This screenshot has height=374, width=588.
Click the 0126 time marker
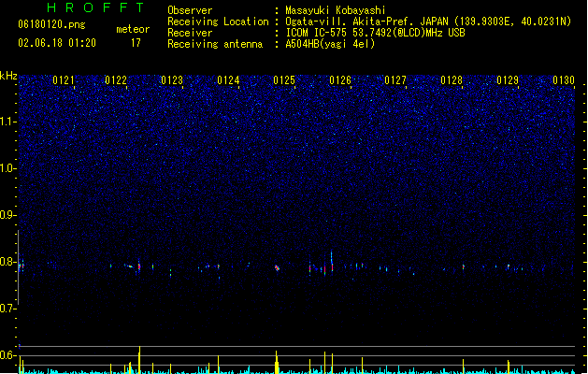click(339, 80)
